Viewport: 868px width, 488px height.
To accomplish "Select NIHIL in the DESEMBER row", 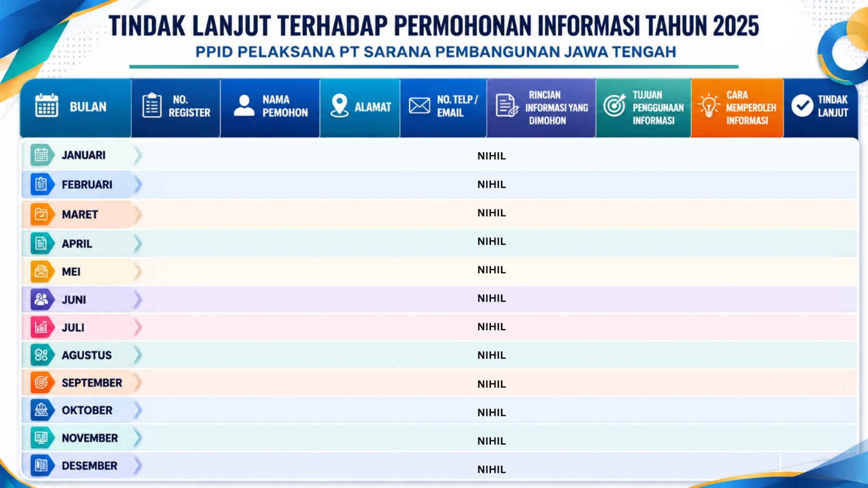I will (492, 470).
